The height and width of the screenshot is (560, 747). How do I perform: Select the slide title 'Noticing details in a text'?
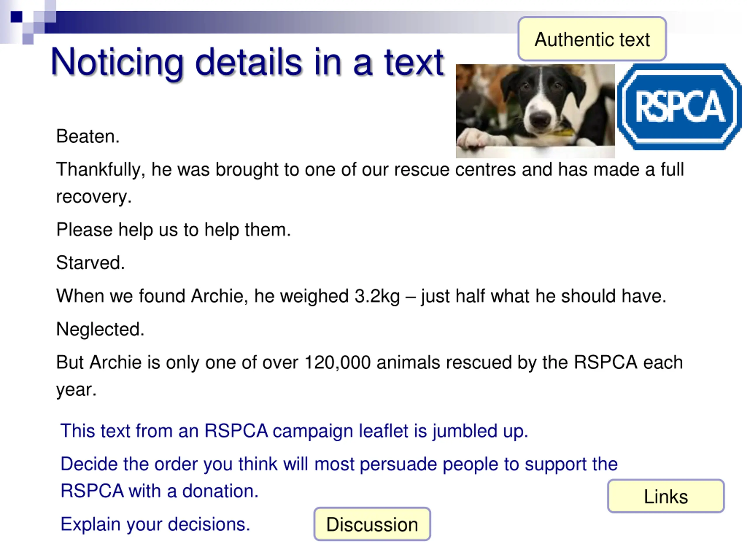pos(247,62)
